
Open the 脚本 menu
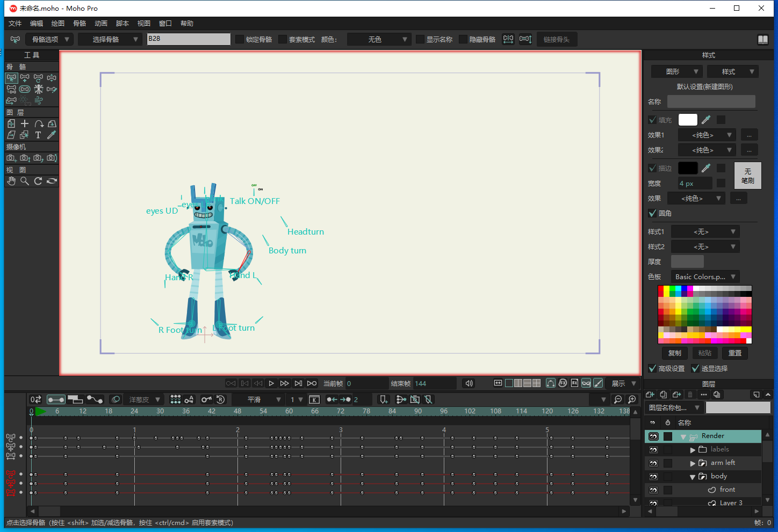pyautogui.click(x=123, y=24)
